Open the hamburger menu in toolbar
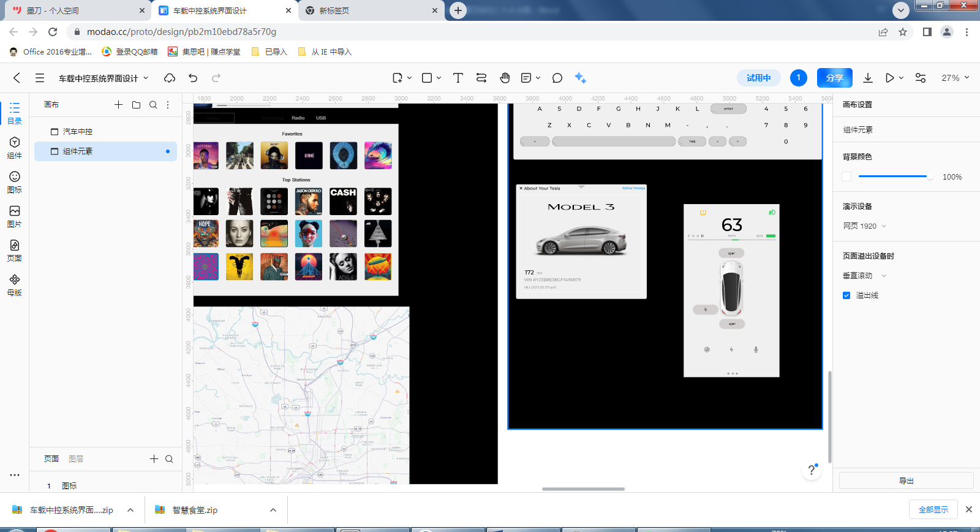Image resolution: width=980 pixels, height=532 pixels. 40,78
